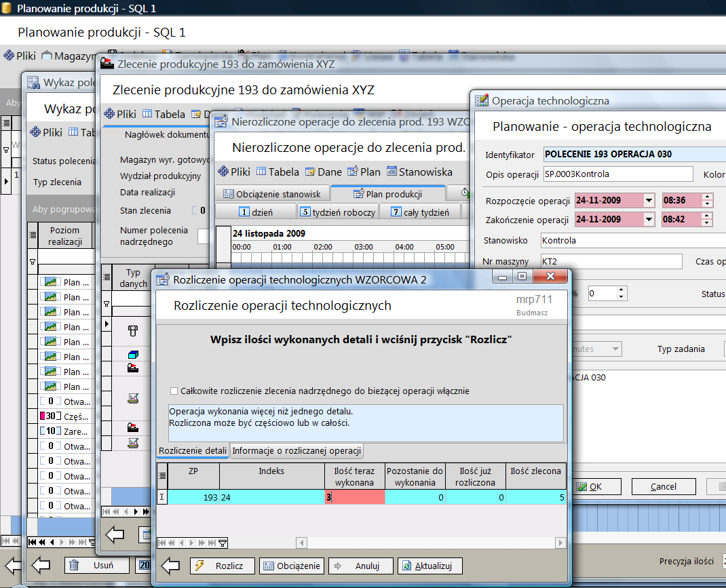Open column chooser icon beside ZP header
Viewport: 726px width, 588px height.
tap(162, 475)
